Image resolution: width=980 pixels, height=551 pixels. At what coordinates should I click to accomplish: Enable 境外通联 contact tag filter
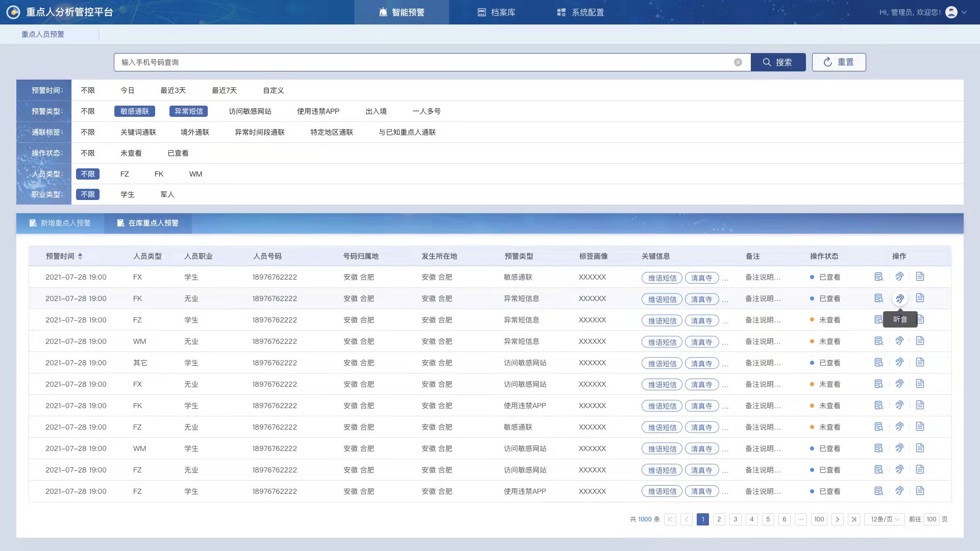click(195, 132)
